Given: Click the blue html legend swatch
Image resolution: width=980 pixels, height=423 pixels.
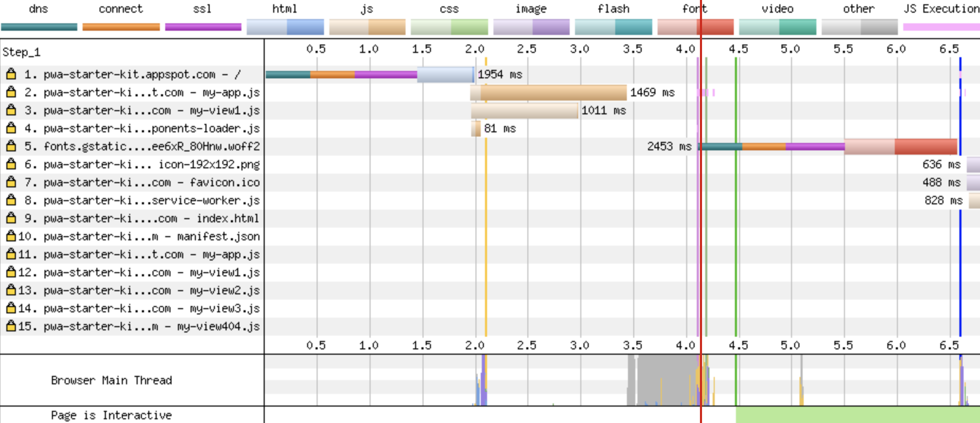Looking at the screenshot, I should tap(285, 27).
